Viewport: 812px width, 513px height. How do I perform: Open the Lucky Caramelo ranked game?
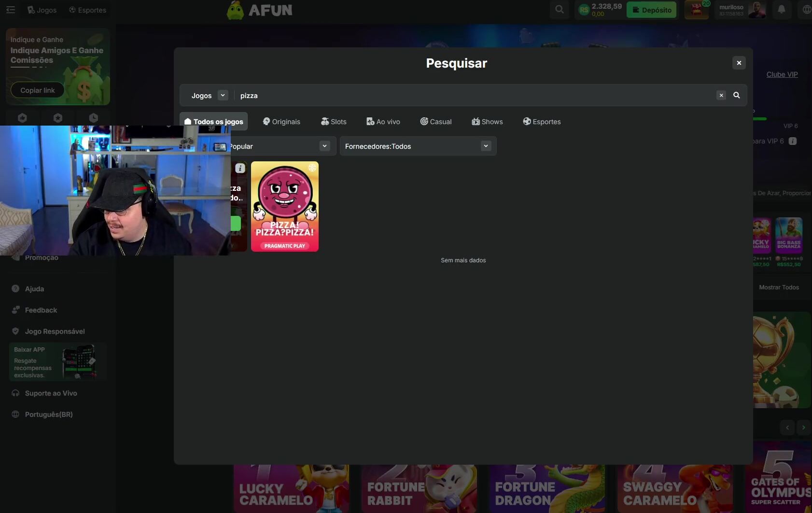point(291,488)
